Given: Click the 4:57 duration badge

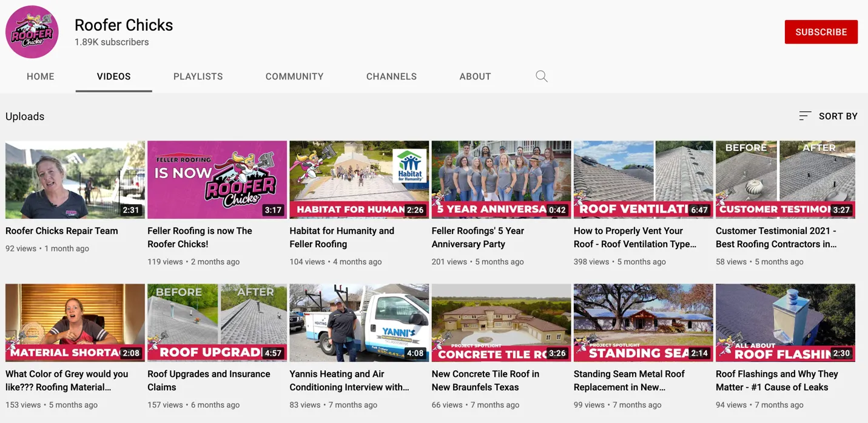Looking at the screenshot, I should 273,353.
